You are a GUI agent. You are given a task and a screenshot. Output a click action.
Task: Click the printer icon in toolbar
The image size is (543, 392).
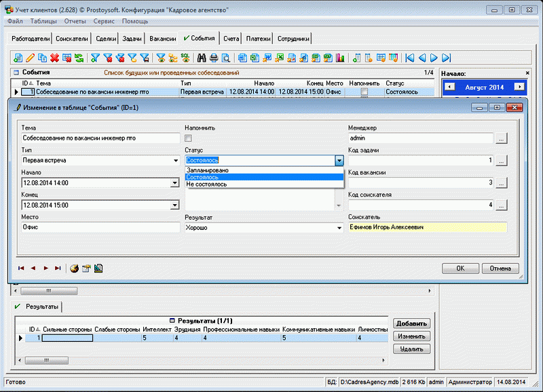coord(214,58)
